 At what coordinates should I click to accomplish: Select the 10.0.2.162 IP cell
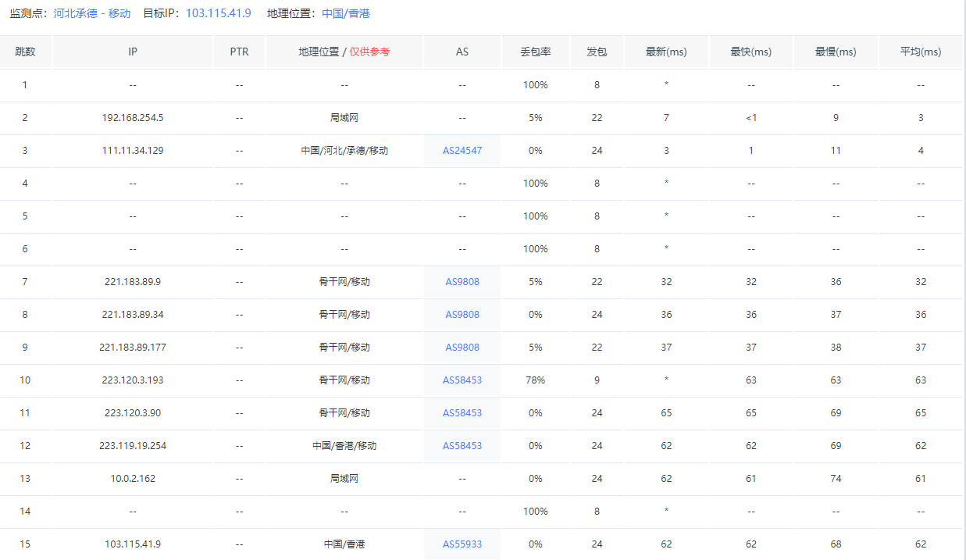click(133, 479)
